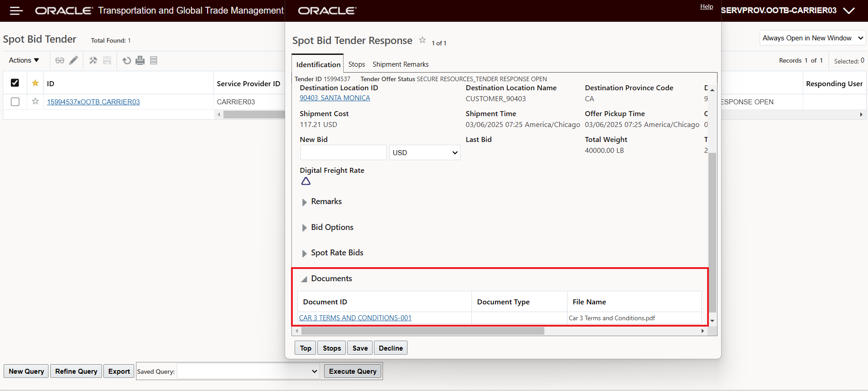Screen dimensions: 868x391
Task: Click the dialog horizontal scrollbar right arrow
Action: tap(703, 331)
